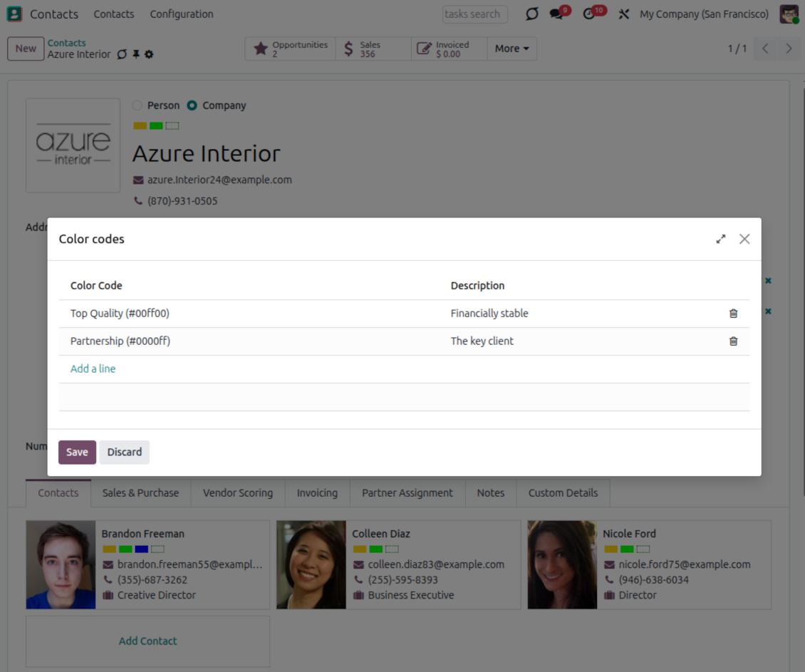Click the Contacts app logo icon

click(x=14, y=14)
